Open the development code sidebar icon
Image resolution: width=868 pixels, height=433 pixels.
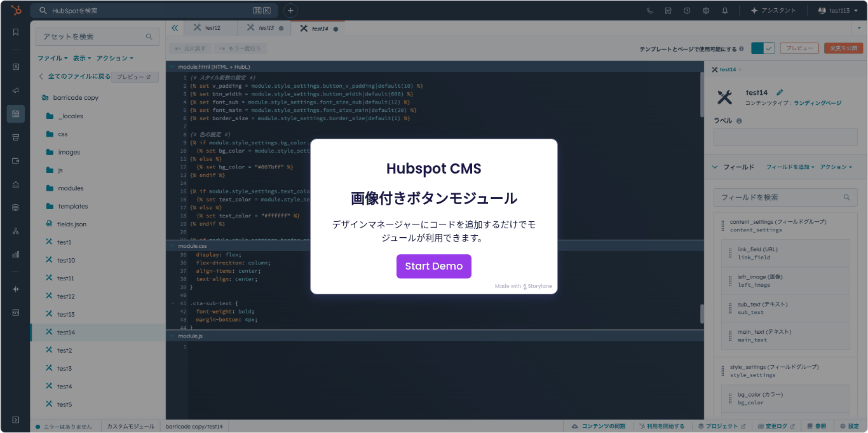16,312
